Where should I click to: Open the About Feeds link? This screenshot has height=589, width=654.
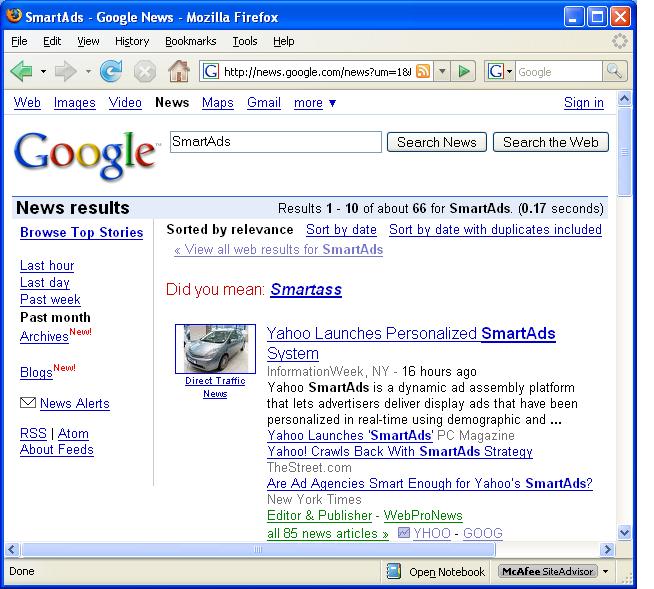[x=57, y=450]
